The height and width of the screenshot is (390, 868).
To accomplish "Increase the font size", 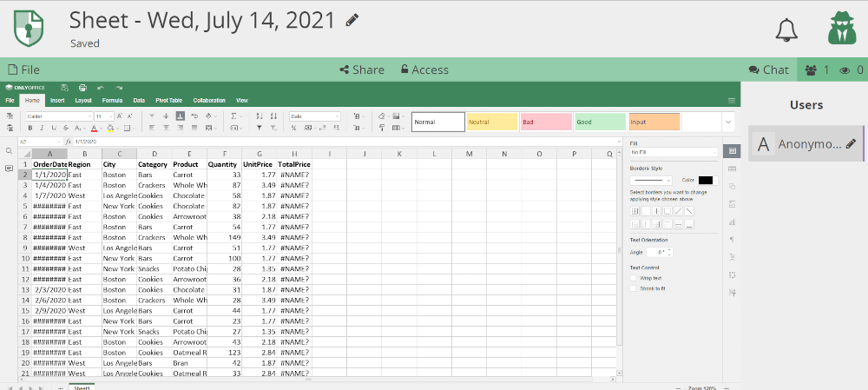I will 120,116.
